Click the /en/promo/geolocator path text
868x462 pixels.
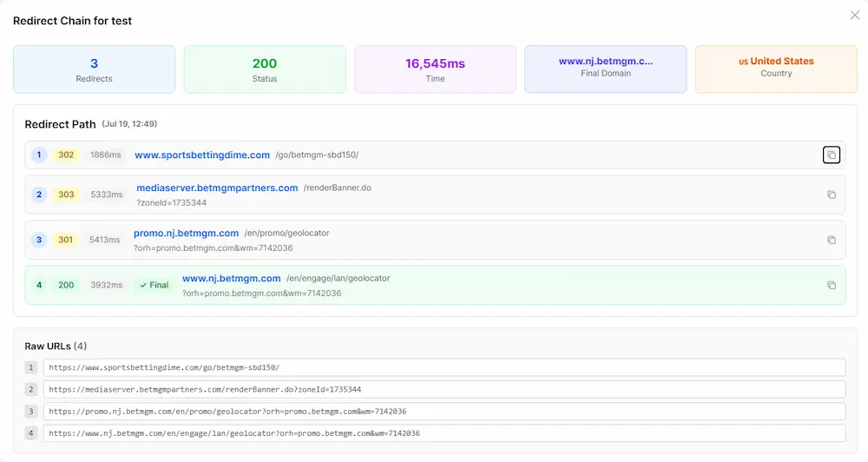point(286,234)
